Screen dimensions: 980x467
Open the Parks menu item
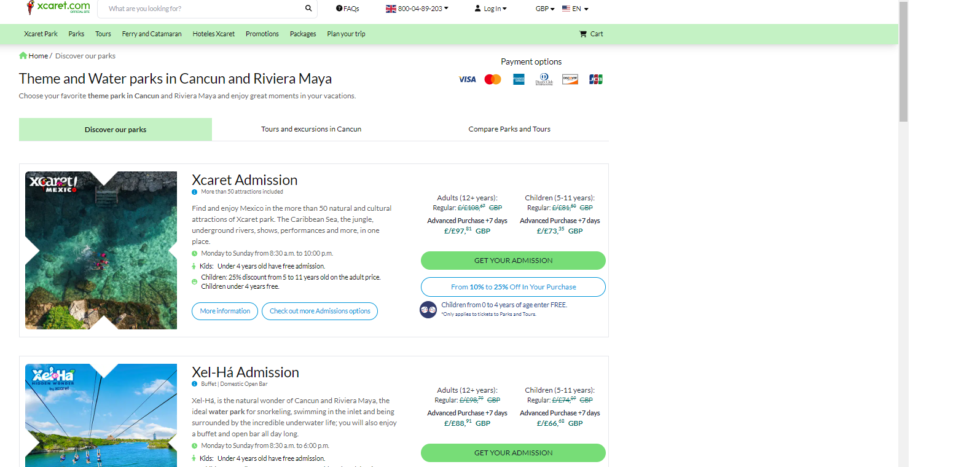(x=76, y=34)
